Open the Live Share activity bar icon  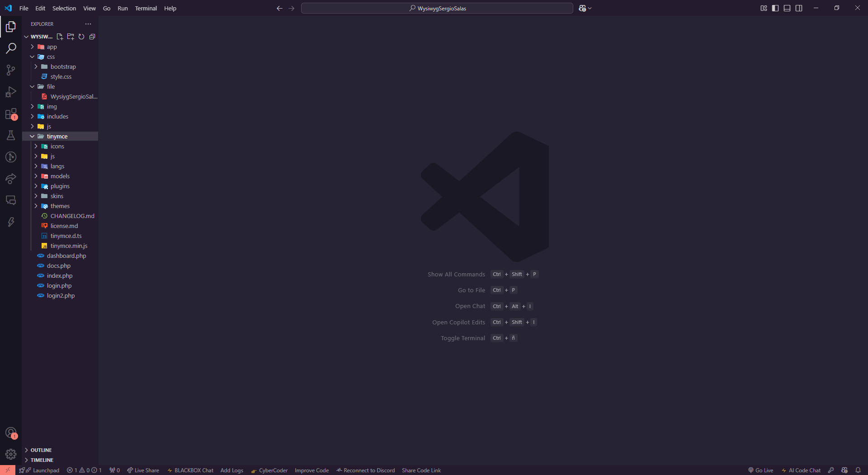[x=11, y=179]
